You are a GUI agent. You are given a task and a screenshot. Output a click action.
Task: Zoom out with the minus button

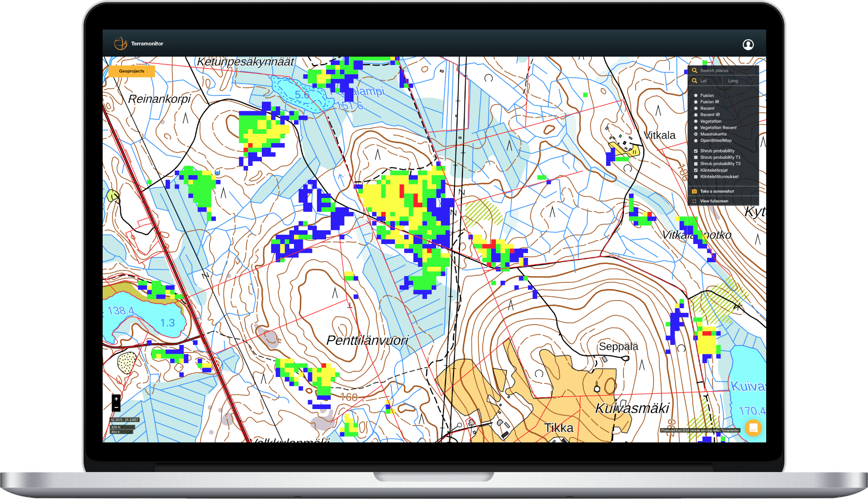pos(116,407)
